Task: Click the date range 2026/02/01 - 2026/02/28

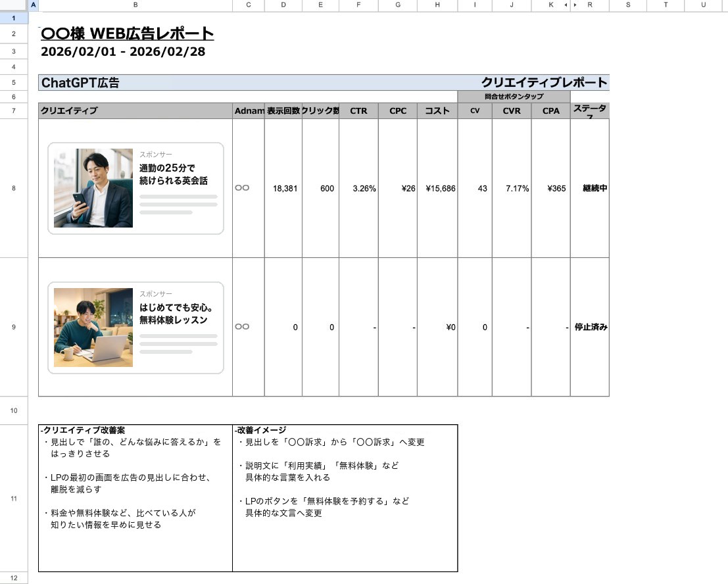Action: [123, 51]
